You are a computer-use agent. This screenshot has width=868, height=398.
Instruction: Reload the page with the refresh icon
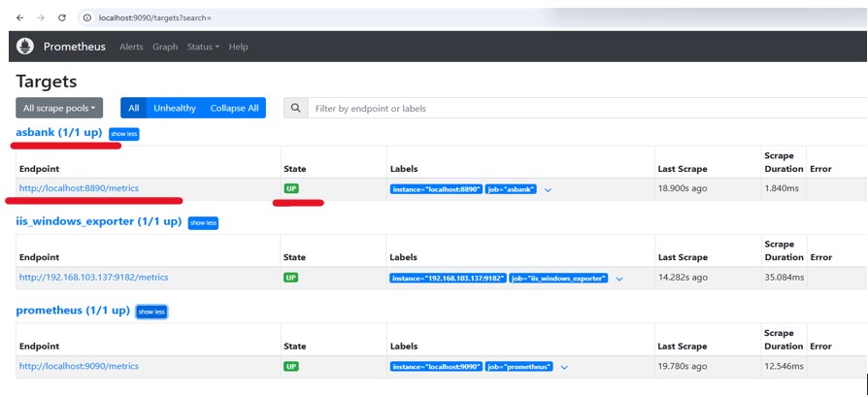(x=62, y=17)
